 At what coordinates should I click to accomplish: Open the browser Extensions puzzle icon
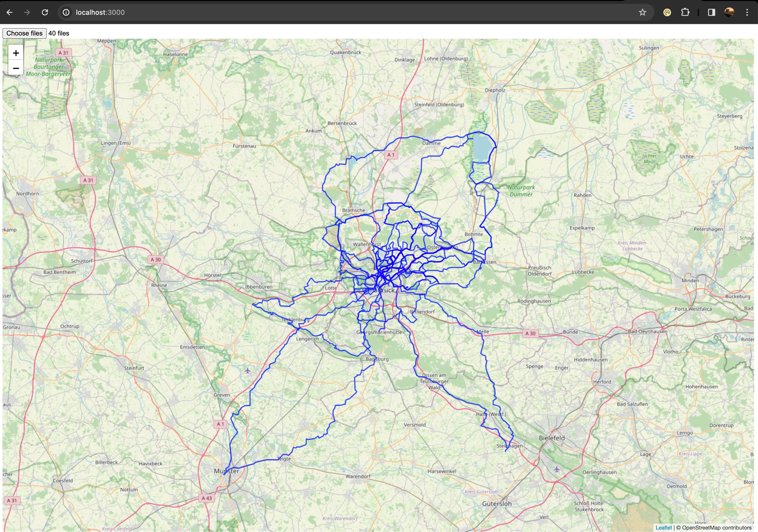tap(685, 12)
